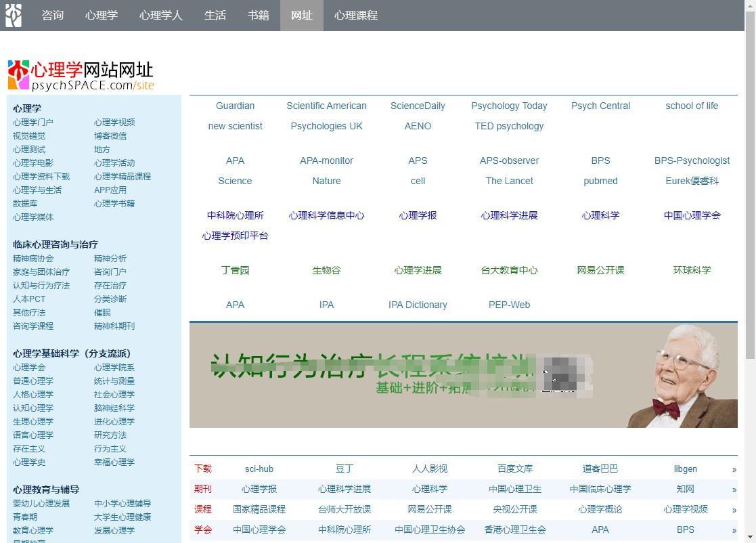The height and width of the screenshot is (543, 756).
Task: Open libgen in 下载 row
Action: (x=685, y=469)
